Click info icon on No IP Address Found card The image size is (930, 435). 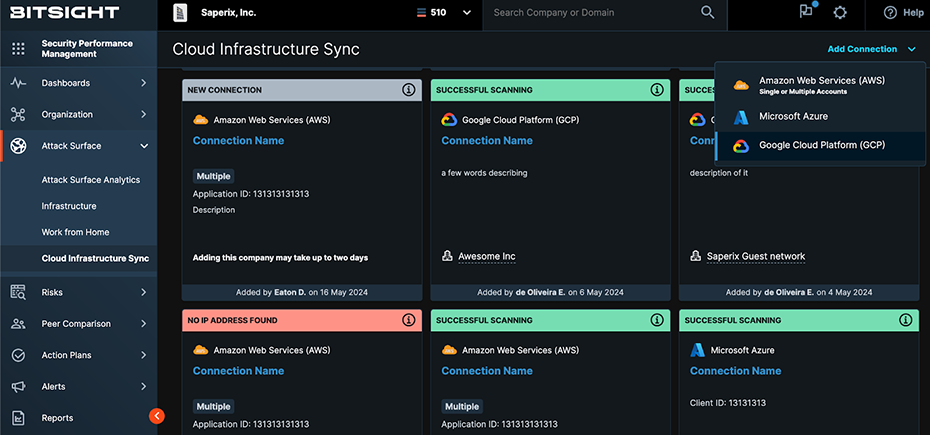tap(408, 320)
